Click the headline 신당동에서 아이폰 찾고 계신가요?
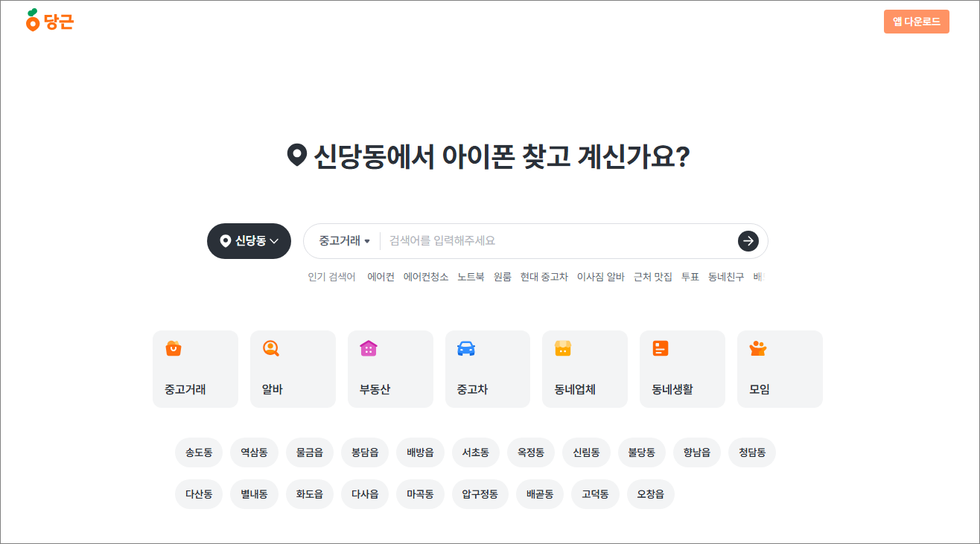This screenshot has width=980, height=544. click(489, 156)
